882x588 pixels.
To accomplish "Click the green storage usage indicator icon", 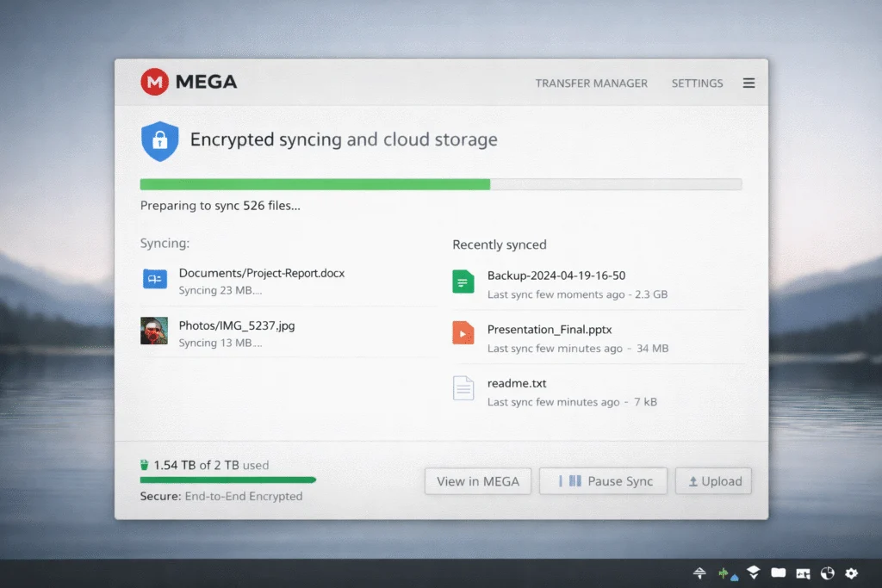I will (x=146, y=464).
